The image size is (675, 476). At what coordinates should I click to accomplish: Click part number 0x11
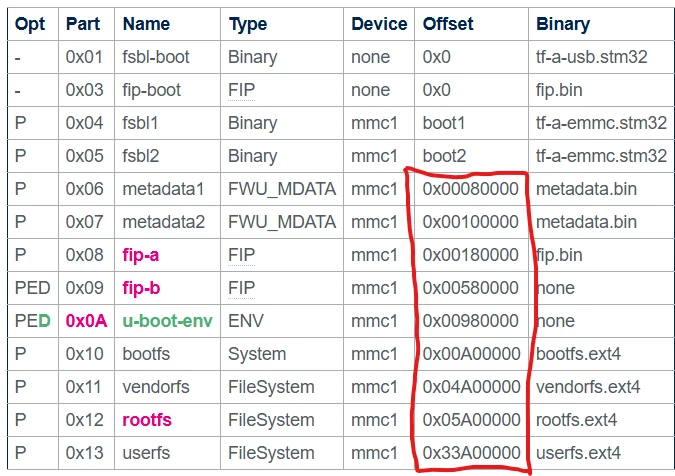84,387
